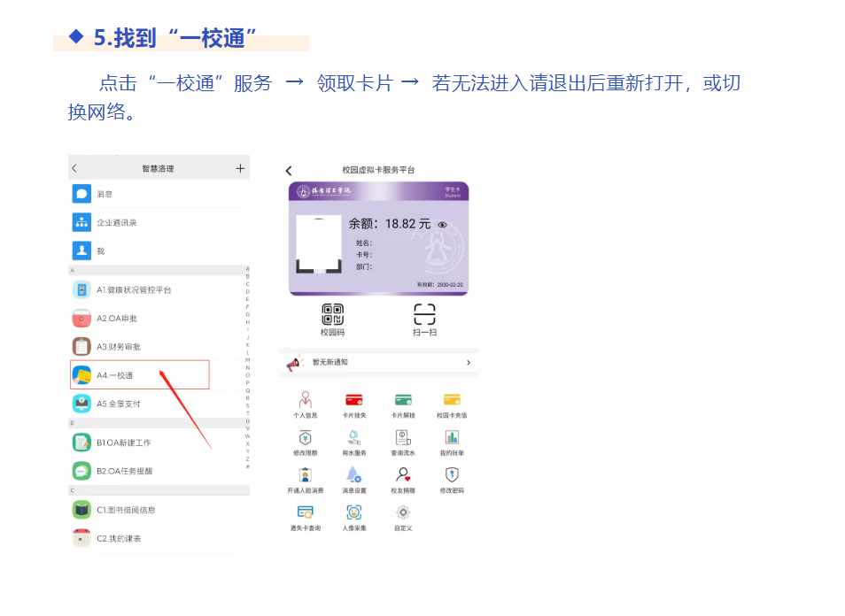This screenshot has width=845, height=616.
Task: Open 企业通讯录 list entry
Action: [x=117, y=222]
